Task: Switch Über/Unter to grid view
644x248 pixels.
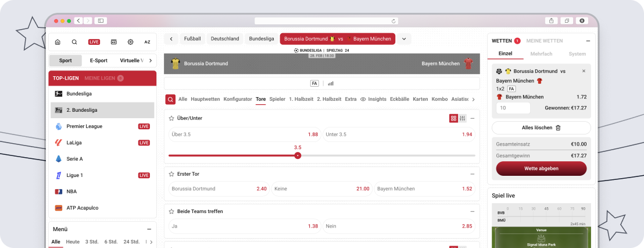Action: (x=453, y=118)
